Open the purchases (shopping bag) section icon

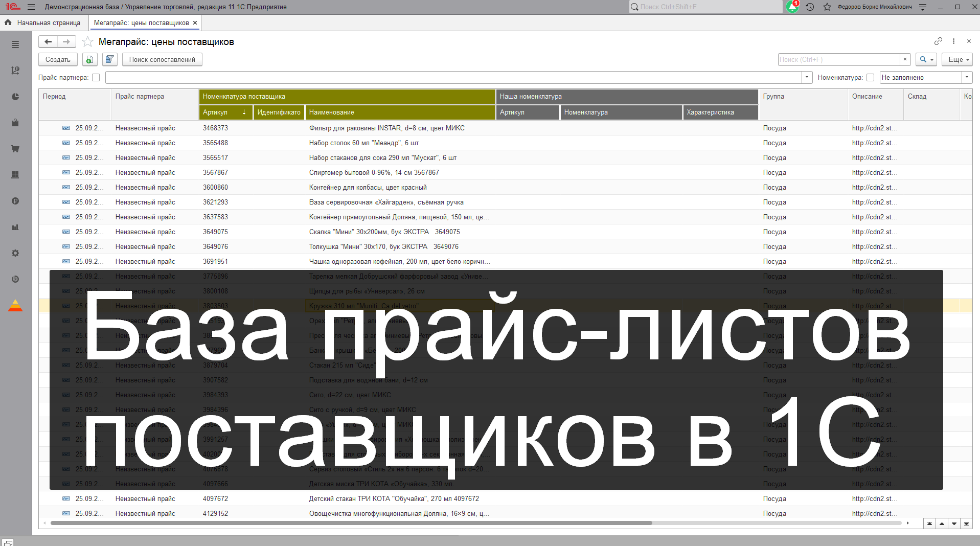(15, 123)
